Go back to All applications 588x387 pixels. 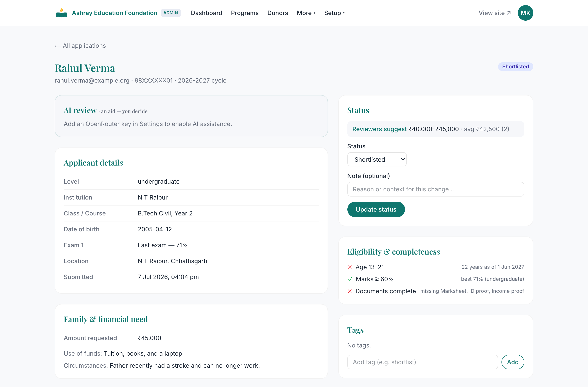80,46
